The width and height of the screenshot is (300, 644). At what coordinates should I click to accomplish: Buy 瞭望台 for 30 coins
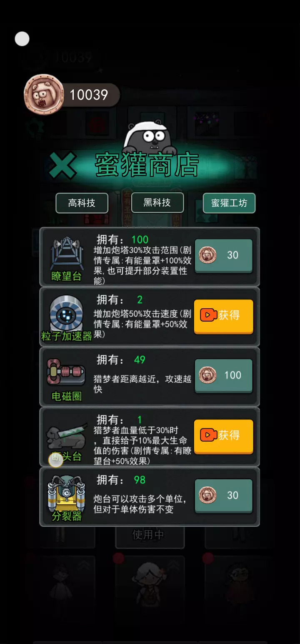click(224, 256)
